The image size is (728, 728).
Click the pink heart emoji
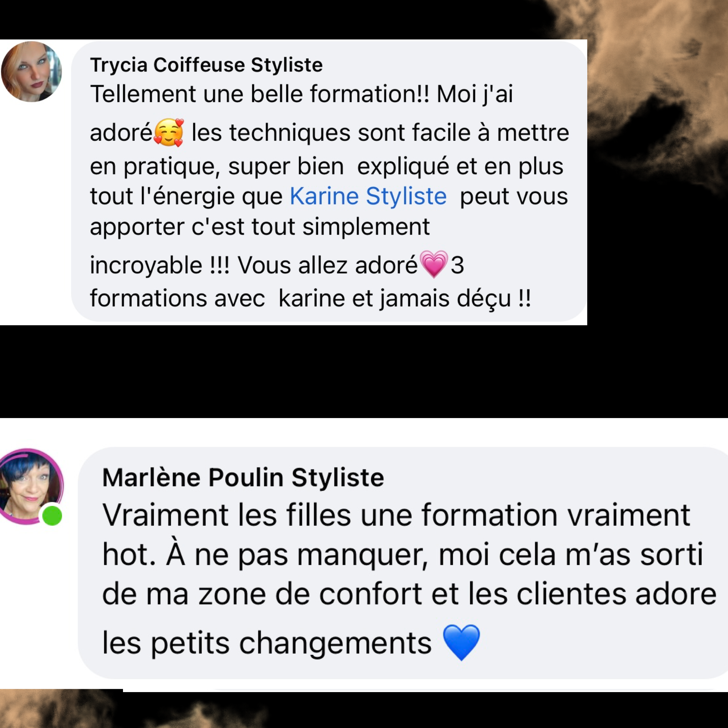[x=434, y=264]
